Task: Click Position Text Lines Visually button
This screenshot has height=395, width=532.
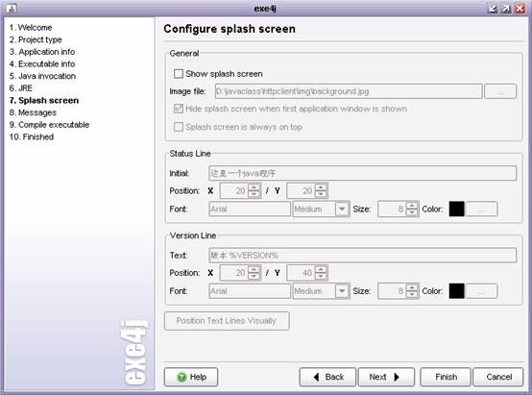Action: 227,321
